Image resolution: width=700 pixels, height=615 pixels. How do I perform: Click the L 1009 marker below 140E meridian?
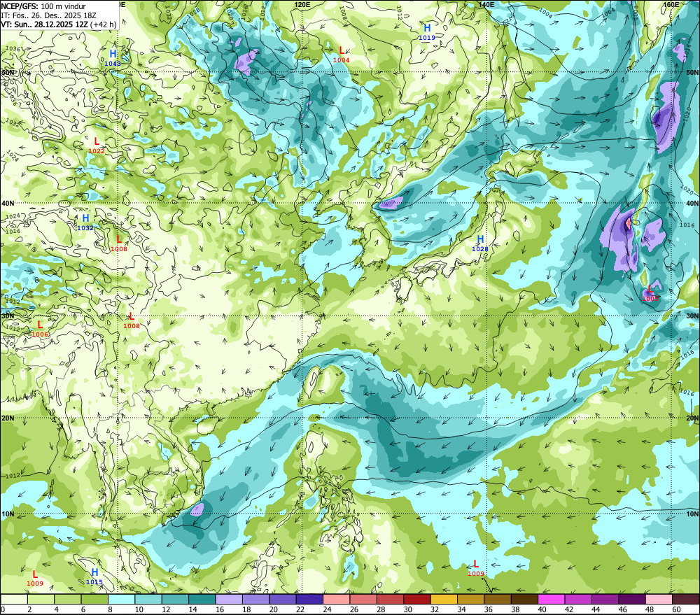[476, 568]
